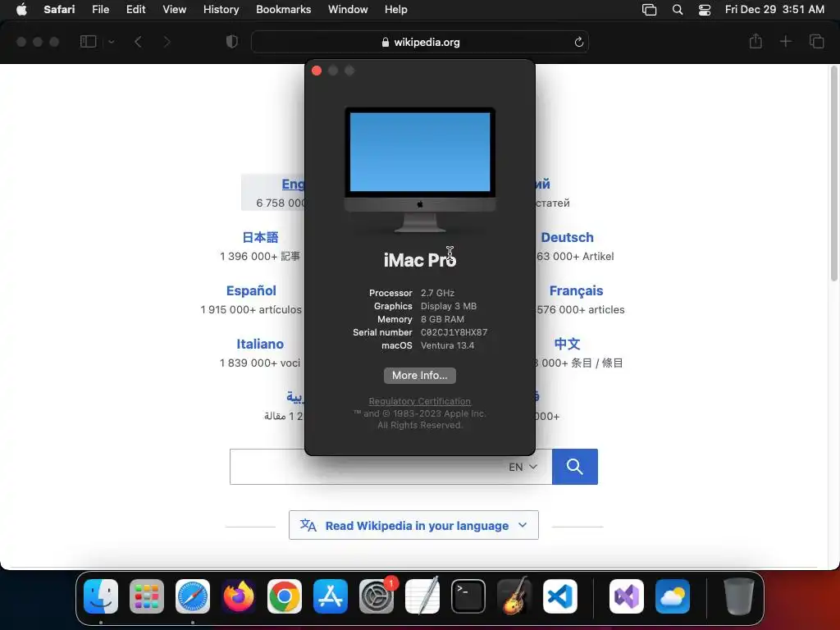The height and width of the screenshot is (630, 840).
Task: Reload the current page
Action: pos(578,42)
